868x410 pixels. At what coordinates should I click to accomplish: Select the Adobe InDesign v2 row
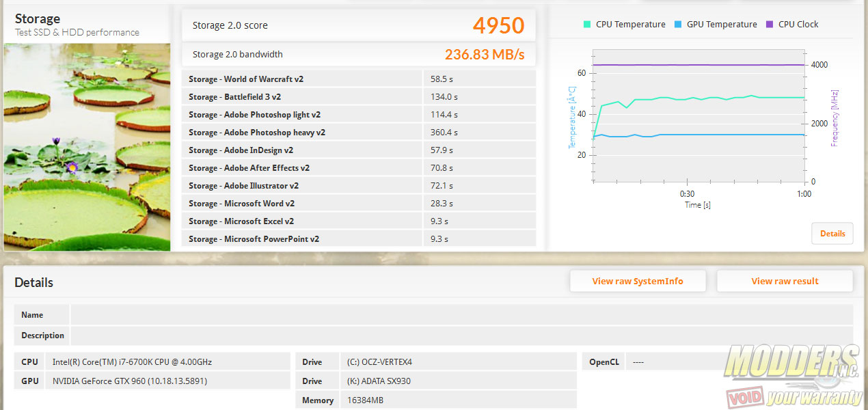pos(359,150)
